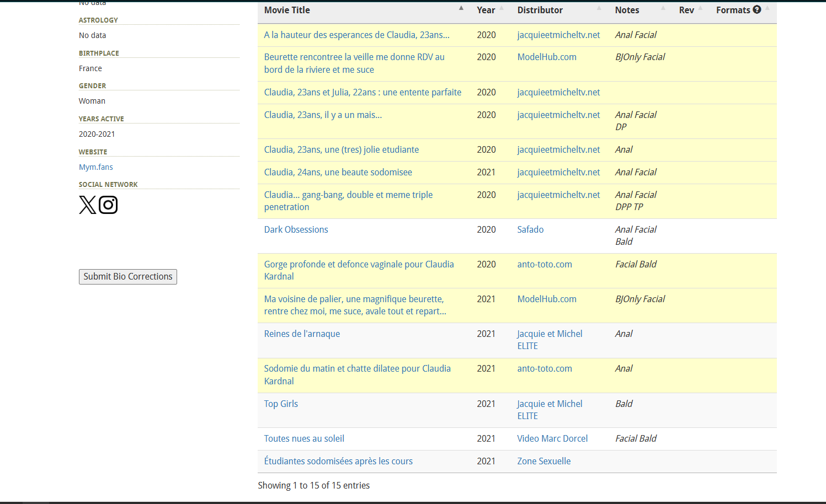Screen dimensions: 826x504
Task: Select the birthplace value "France"
Action: point(90,68)
